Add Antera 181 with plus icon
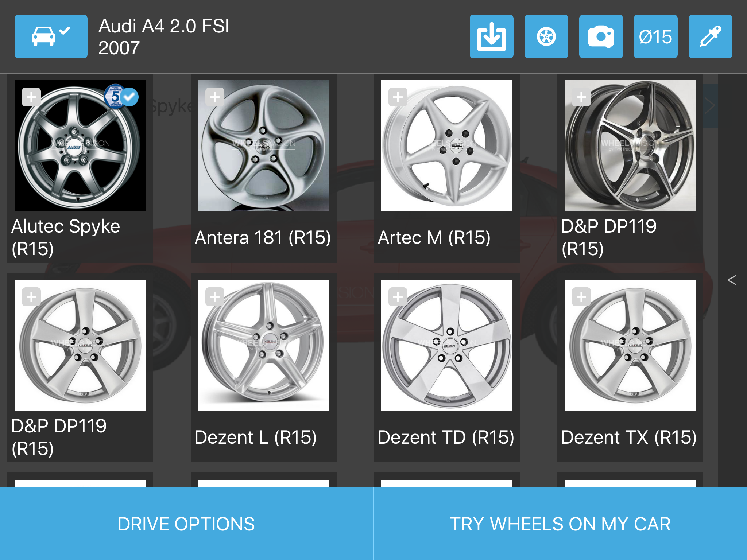The width and height of the screenshot is (747, 560). tap(215, 97)
